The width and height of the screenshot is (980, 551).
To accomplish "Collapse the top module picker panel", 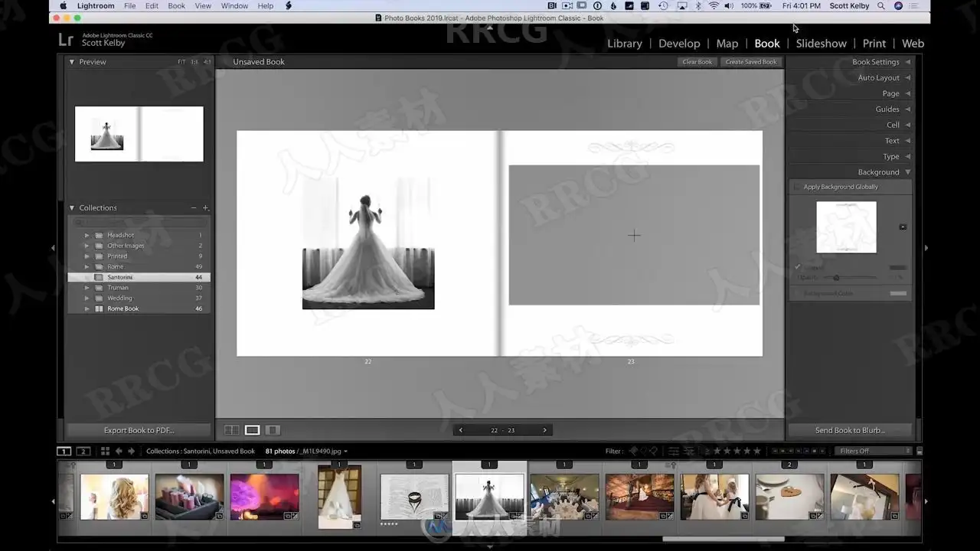I will pyautogui.click(x=490, y=28).
